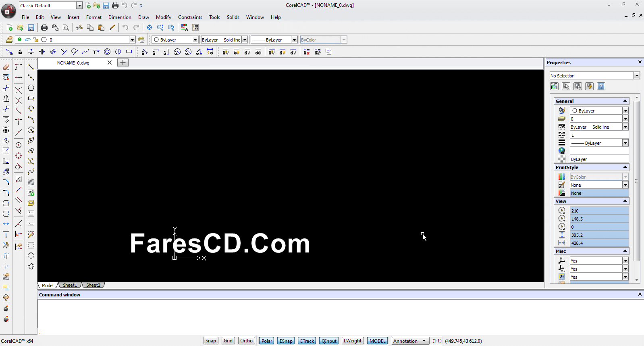Close the Properties panel

pos(640,62)
